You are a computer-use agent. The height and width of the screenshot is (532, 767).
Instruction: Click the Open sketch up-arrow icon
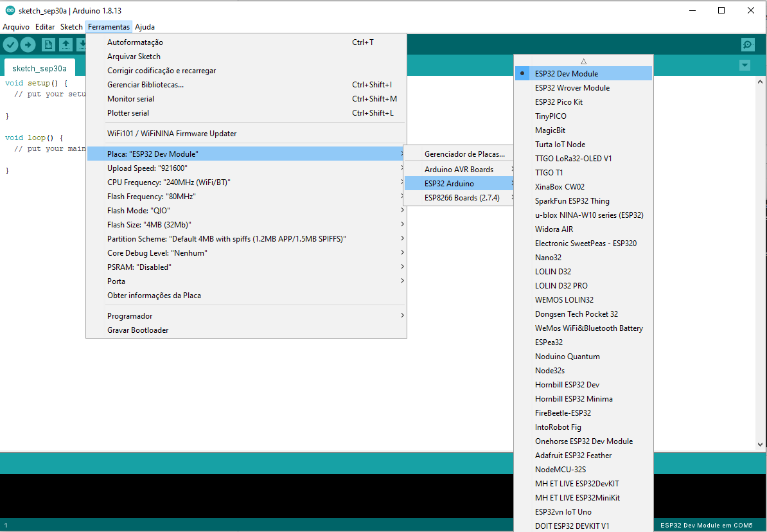[66, 44]
